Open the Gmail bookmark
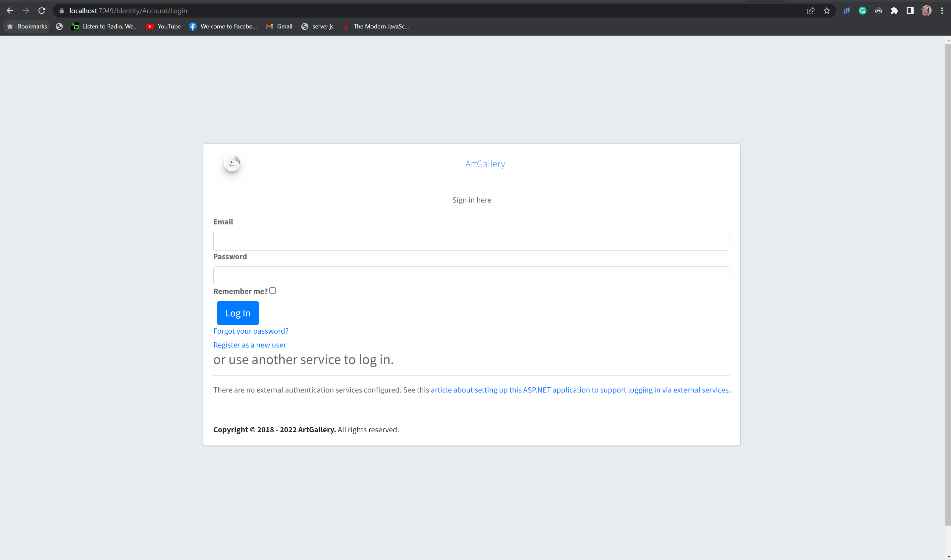Viewport: 951px width, 560px height. 279,26
